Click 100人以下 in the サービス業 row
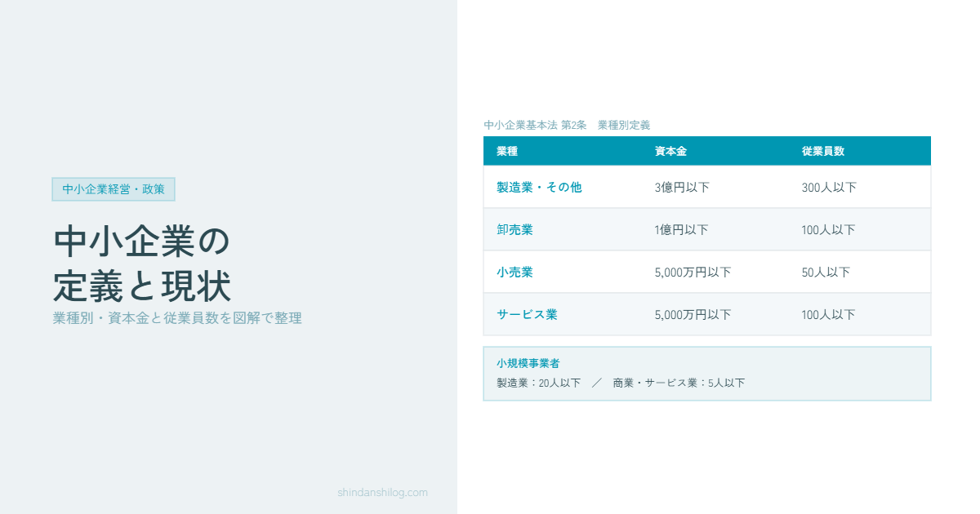The height and width of the screenshot is (514, 980). coord(828,314)
